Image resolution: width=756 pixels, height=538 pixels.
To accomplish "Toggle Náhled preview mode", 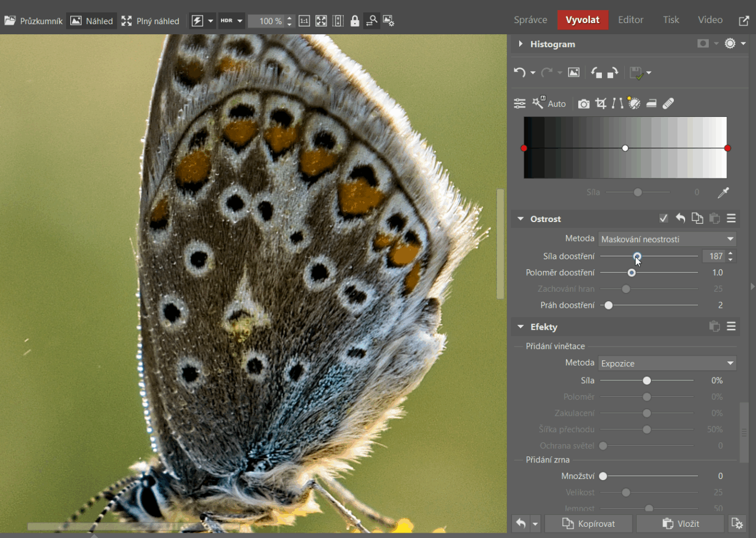I will coord(92,21).
